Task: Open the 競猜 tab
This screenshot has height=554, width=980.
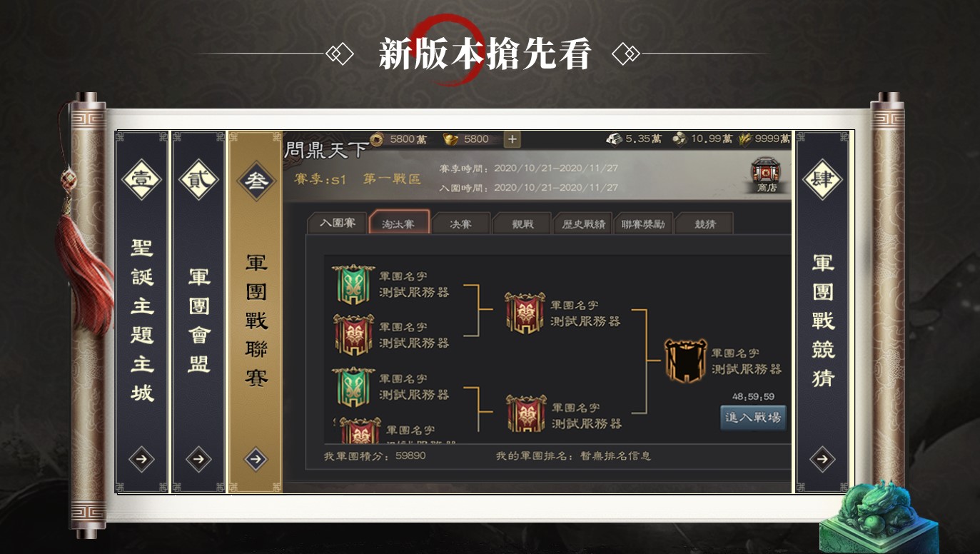Action: point(704,223)
